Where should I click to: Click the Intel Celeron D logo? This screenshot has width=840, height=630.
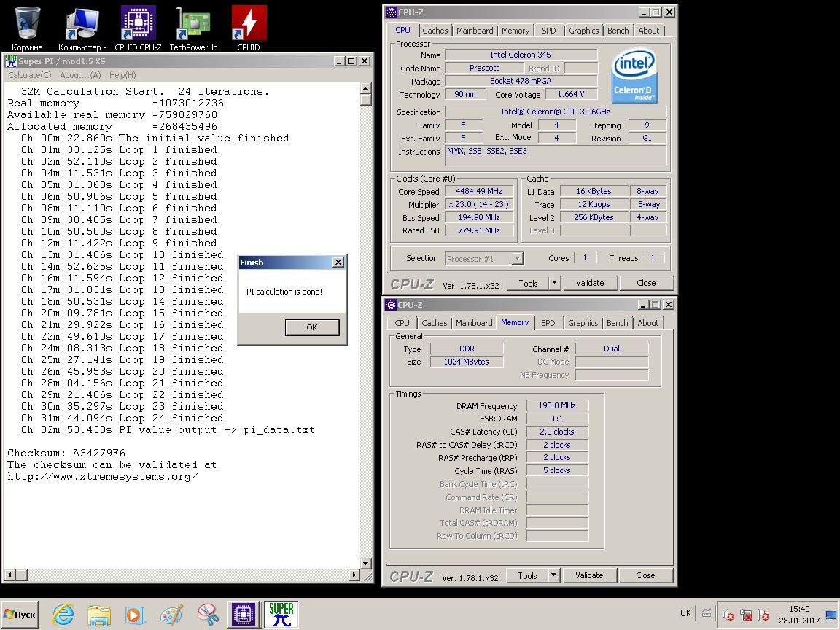coord(634,76)
